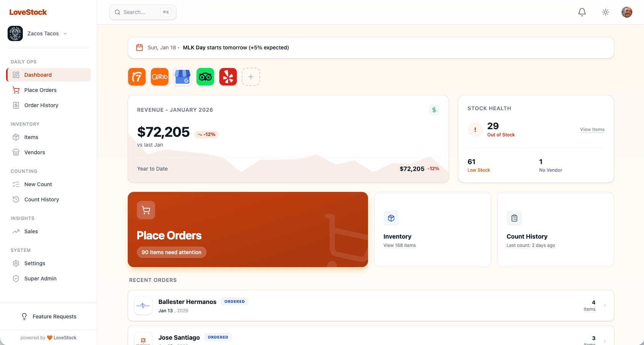Open Settings from the sidebar menu
644x345 pixels.
tap(35, 263)
